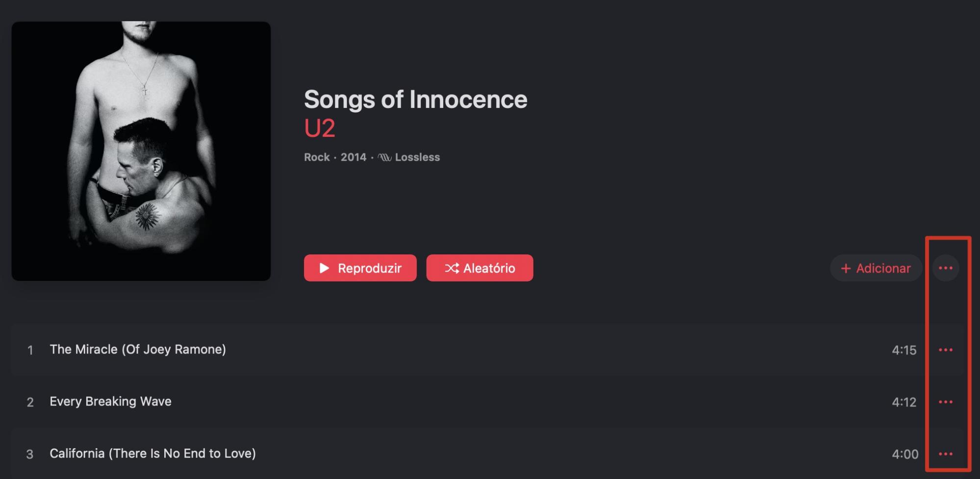Image resolution: width=980 pixels, height=479 pixels.
Task: Click Adicionar to add album to library
Action: pos(876,268)
